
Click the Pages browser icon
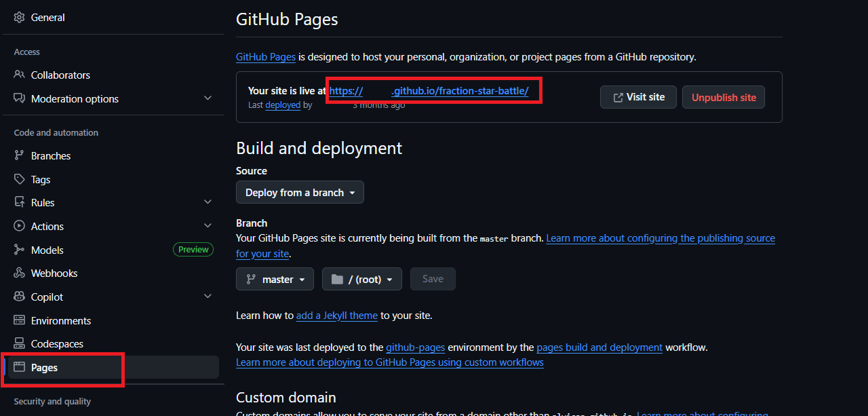(x=19, y=367)
